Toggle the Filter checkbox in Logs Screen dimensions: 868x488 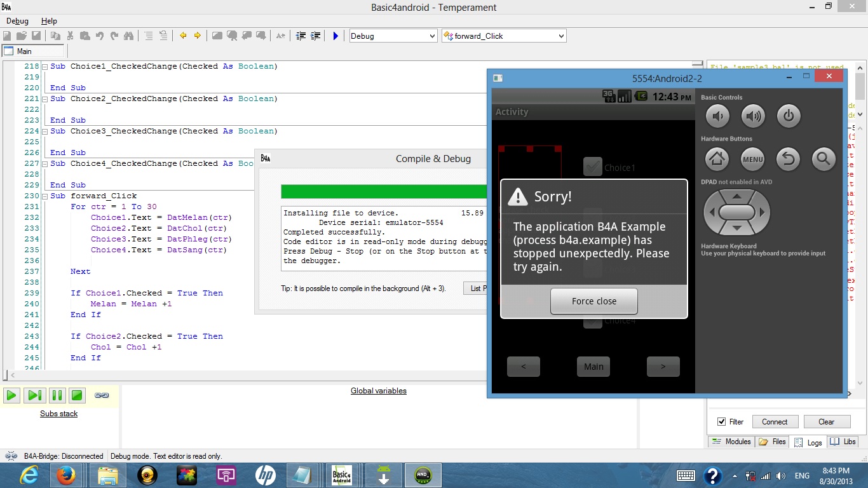click(x=721, y=422)
